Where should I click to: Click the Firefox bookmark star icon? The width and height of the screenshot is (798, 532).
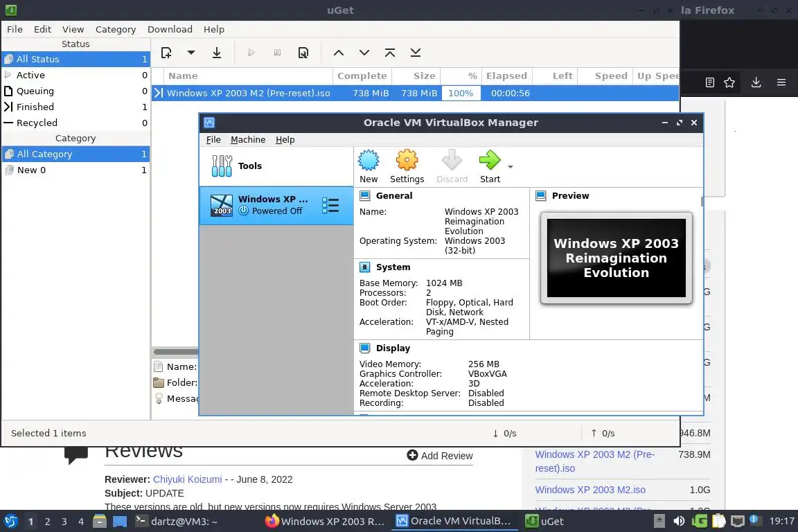(x=729, y=82)
